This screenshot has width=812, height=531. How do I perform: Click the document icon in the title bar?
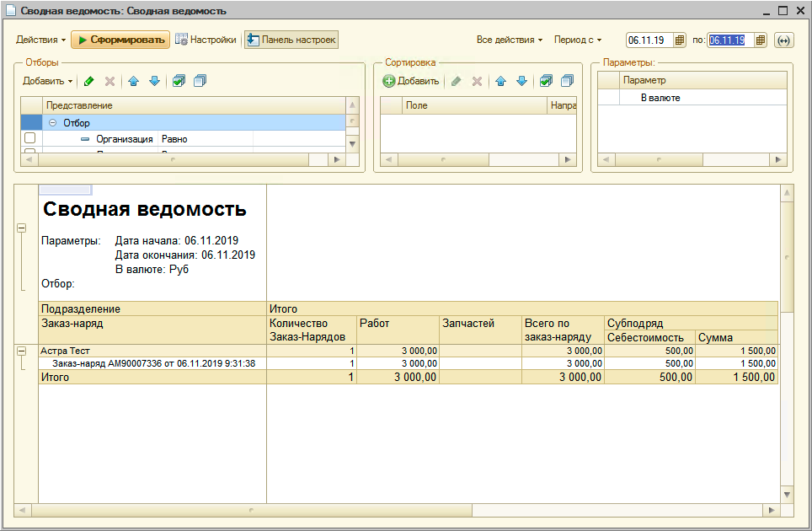(x=10, y=11)
